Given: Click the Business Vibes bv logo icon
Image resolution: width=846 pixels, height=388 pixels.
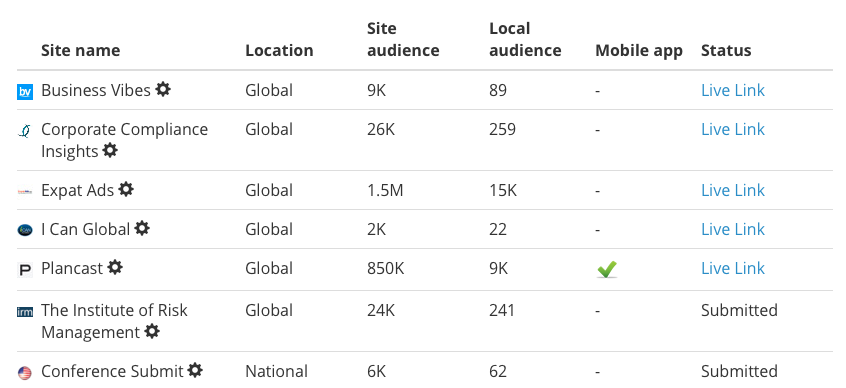Looking at the screenshot, I should pyautogui.click(x=25, y=92).
